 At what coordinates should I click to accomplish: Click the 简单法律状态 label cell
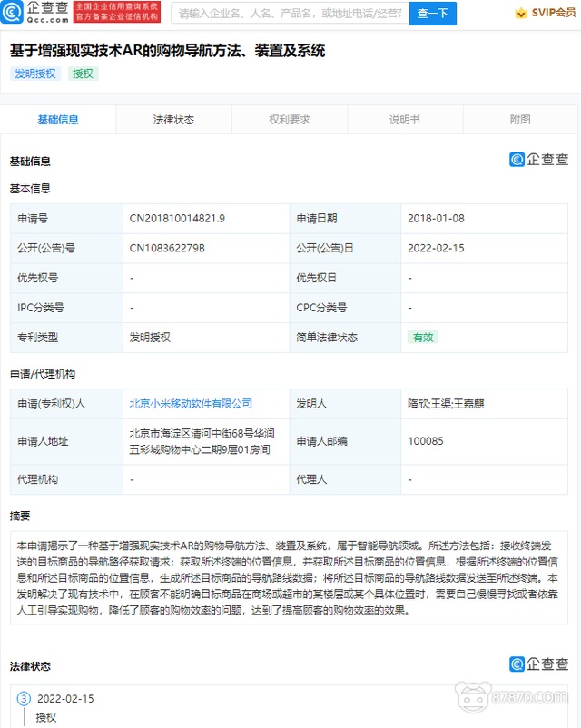click(x=345, y=338)
